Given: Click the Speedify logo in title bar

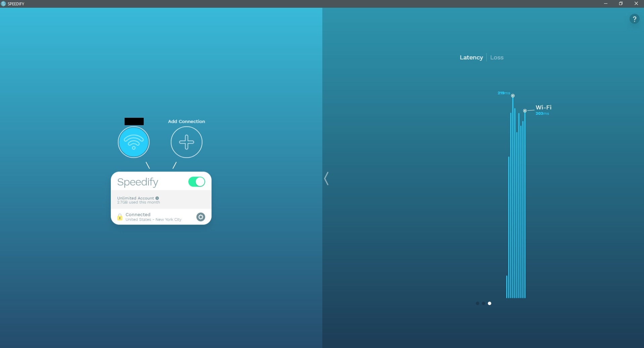Looking at the screenshot, I should coord(3,4).
